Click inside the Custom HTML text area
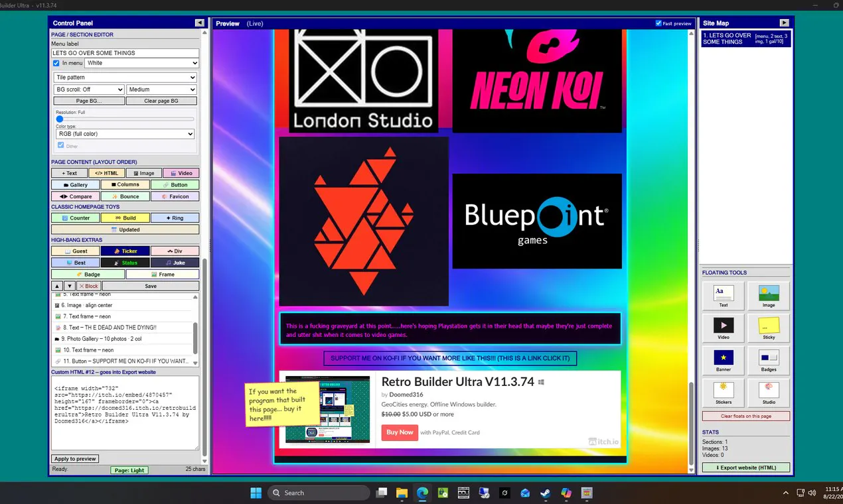 click(125, 413)
